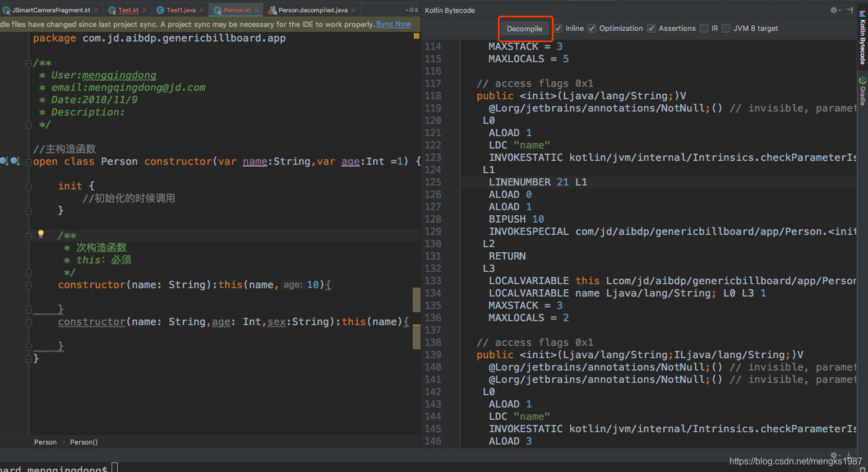Screen dimensions: 868x472
Task: Enable the JVM 8 target checkbox
Action: click(726, 29)
